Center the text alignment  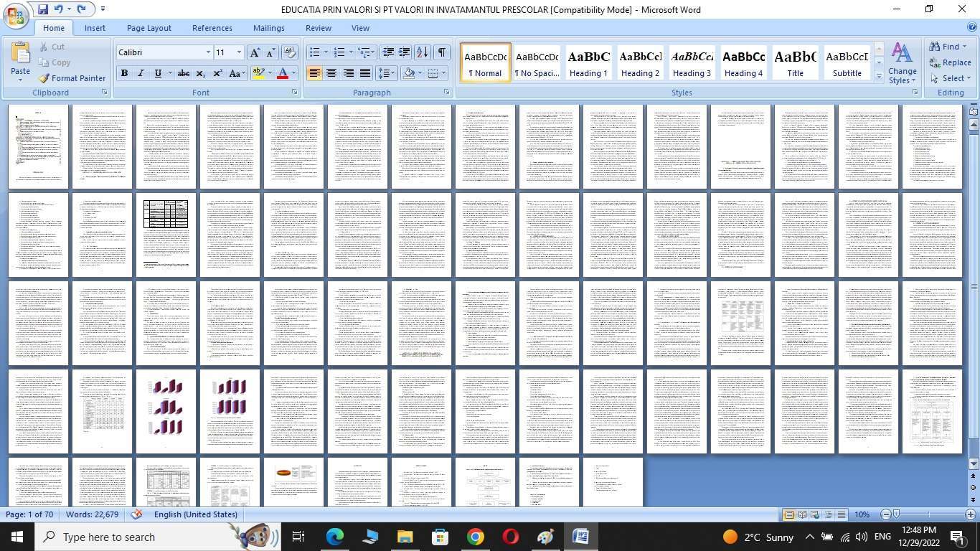pos(331,73)
